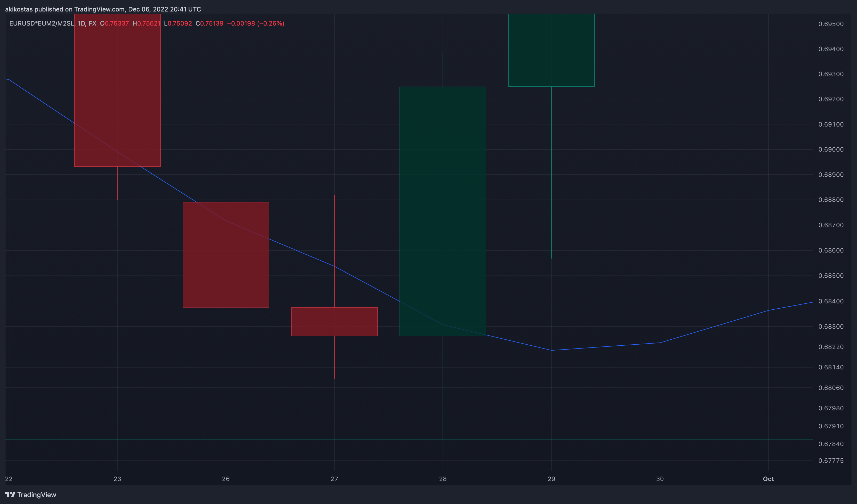Click the 0.68060 price axis label
857x504 pixels.
[831, 388]
